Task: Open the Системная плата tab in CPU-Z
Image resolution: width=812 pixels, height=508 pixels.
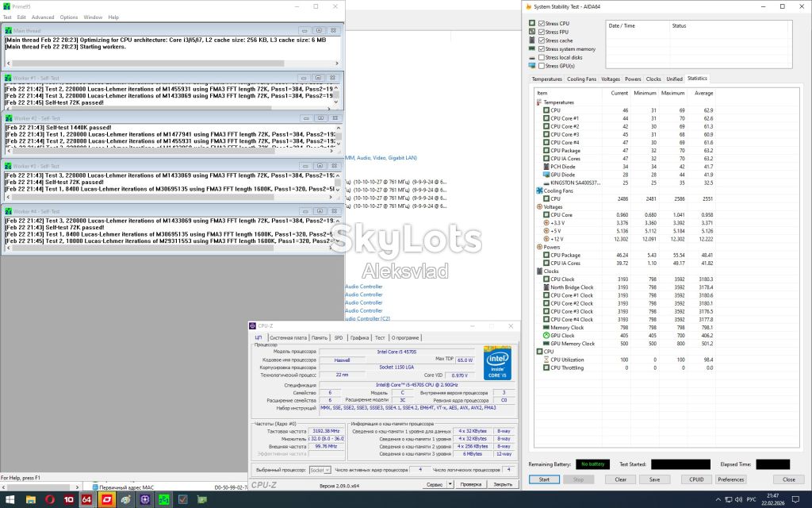Action: pyautogui.click(x=288, y=337)
